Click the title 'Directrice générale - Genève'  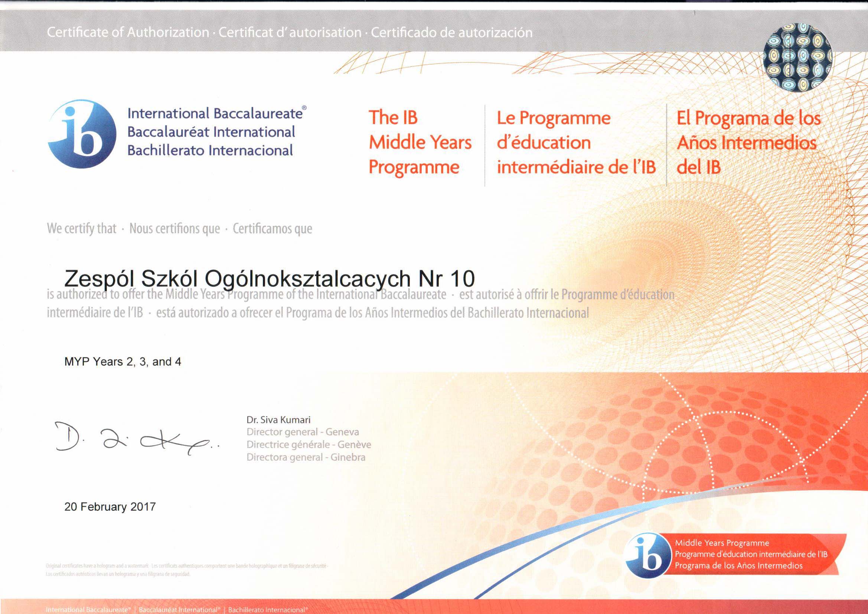309,445
